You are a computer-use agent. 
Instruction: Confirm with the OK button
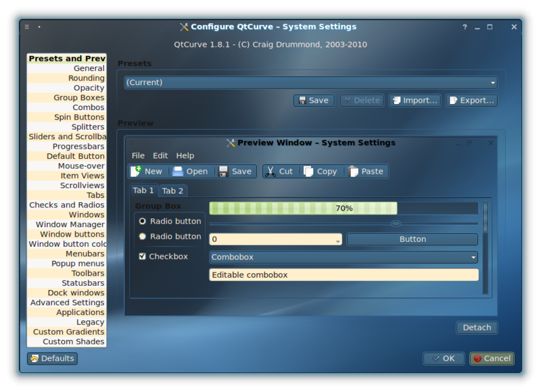coord(444,359)
